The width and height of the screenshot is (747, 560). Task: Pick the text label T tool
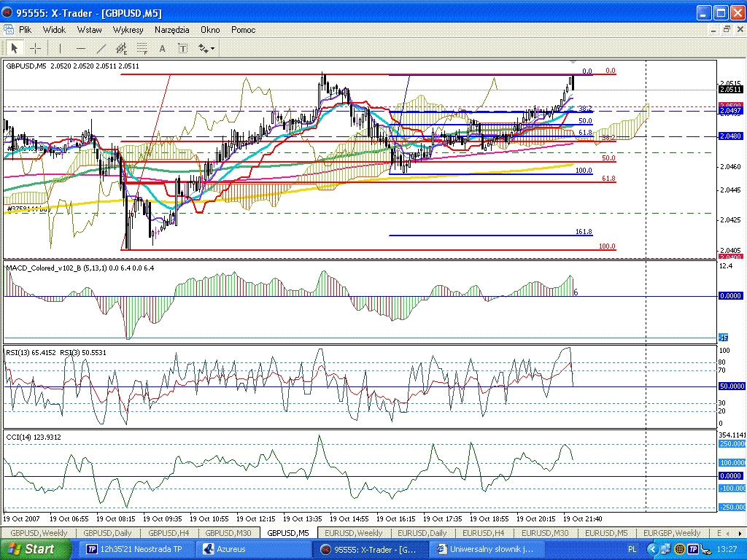pos(183,49)
